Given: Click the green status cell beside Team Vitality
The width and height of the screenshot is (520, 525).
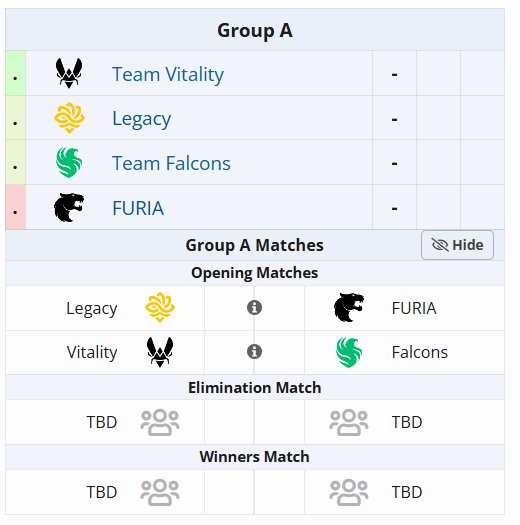Looking at the screenshot, I should click(15, 73).
